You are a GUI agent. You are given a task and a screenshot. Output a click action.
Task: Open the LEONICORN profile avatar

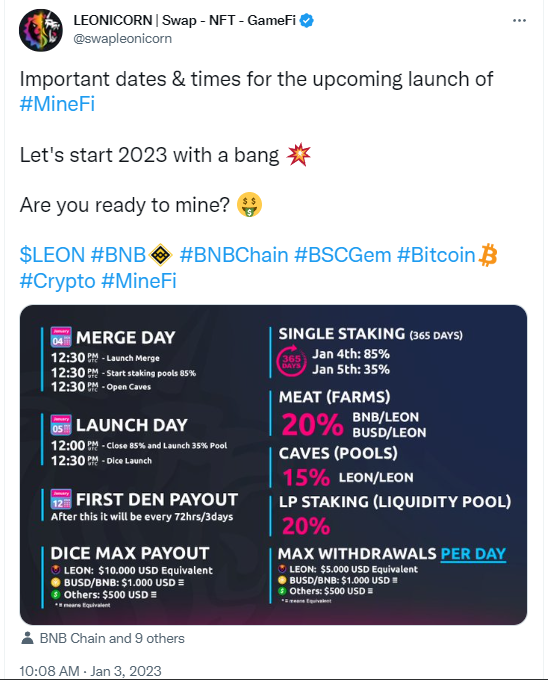tap(41, 30)
